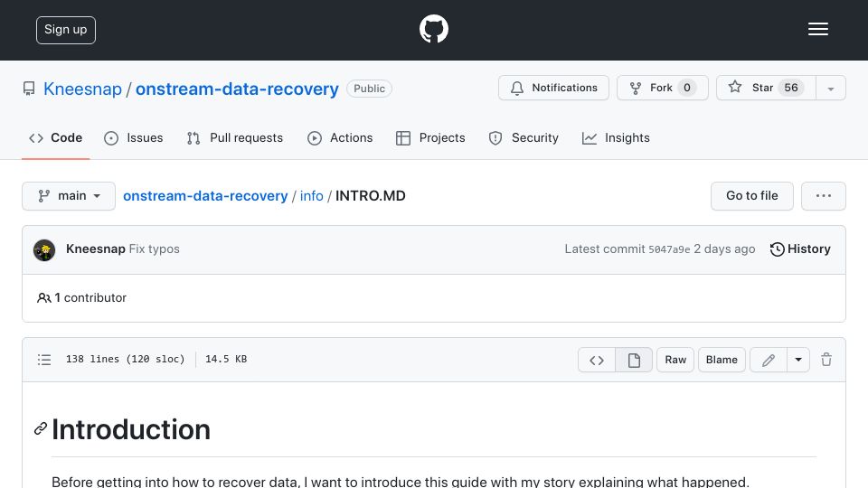This screenshot has width=868, height=488.
Task: Click the 56 star count
Action: coord(791,88)
